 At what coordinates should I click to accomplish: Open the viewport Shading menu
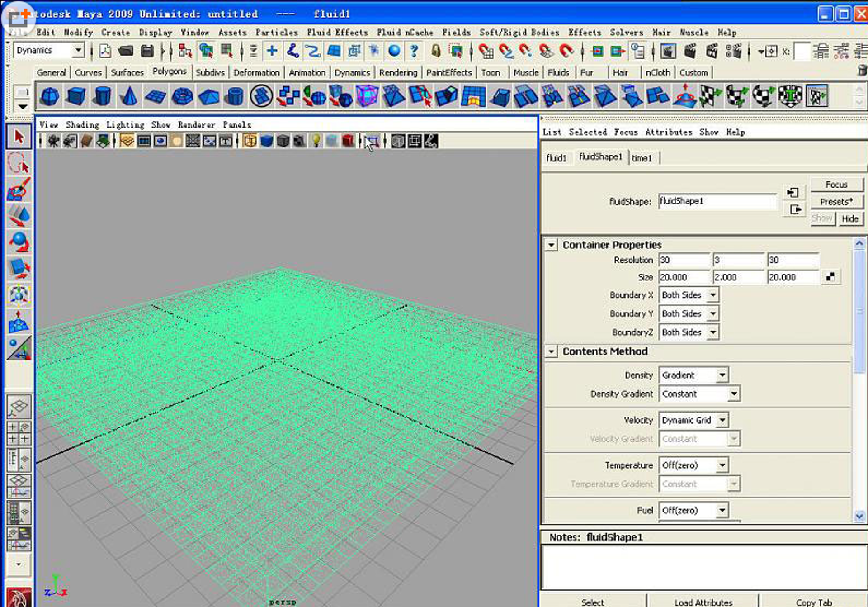(x=82, y=124)
